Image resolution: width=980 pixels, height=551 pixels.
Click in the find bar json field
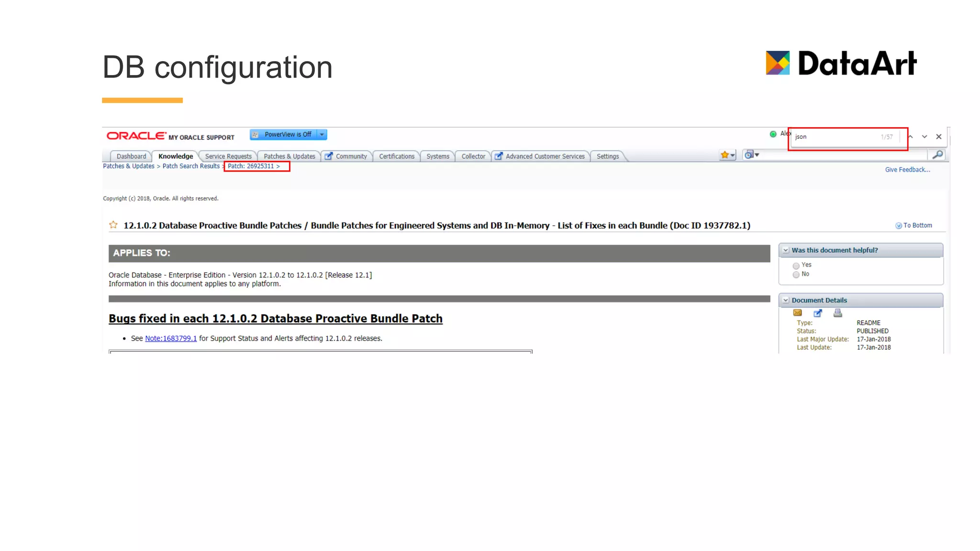click(x=835, y=137)
